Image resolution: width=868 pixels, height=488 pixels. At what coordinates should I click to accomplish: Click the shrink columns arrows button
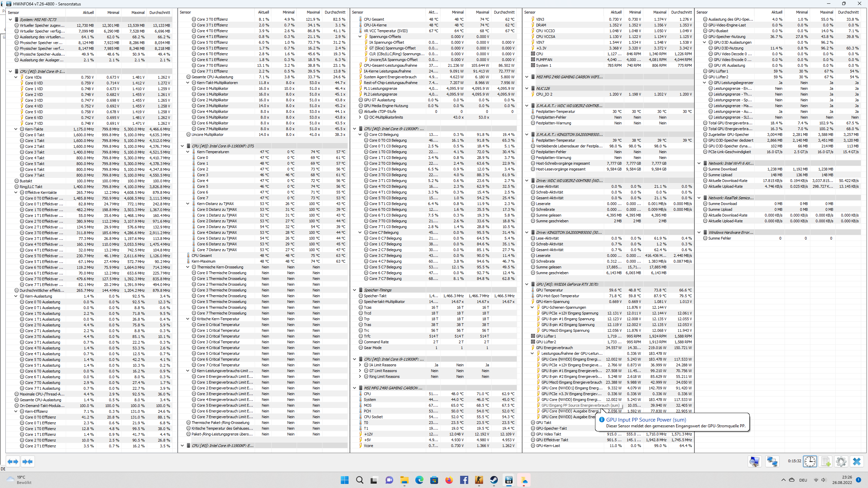click(x=27, y=462)
